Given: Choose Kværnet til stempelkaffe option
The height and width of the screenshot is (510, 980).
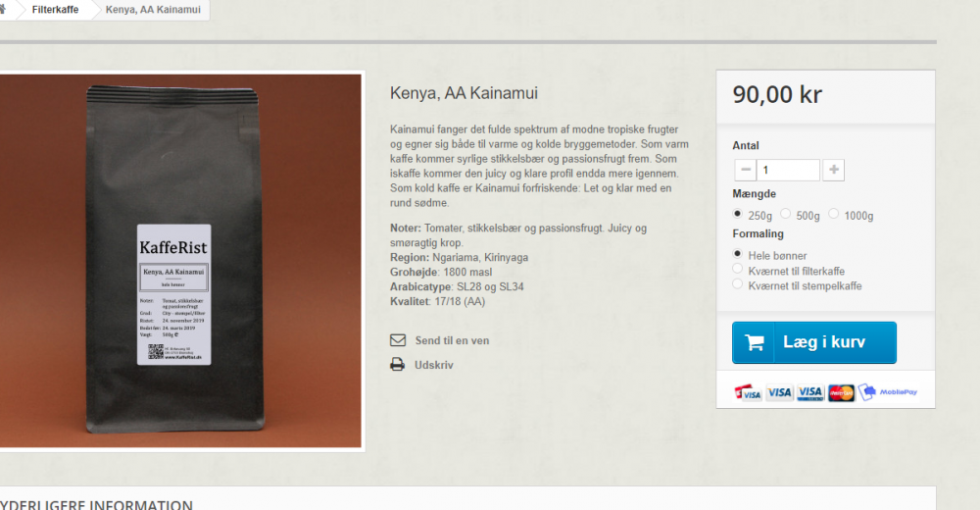Looking at the screenshot, I should (738, 284).
